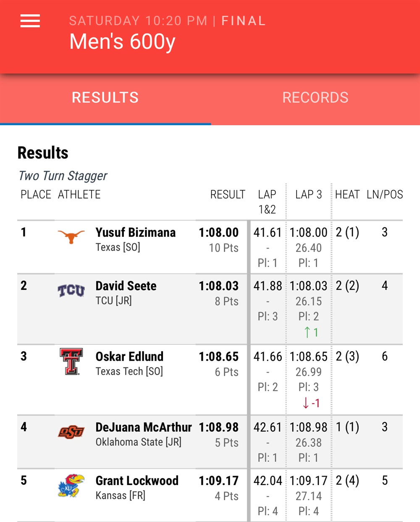Tap the green up arrow in David Seete's row
This screenshot has width=420, height=522.
pyautogui.click(x=307, y=332)
